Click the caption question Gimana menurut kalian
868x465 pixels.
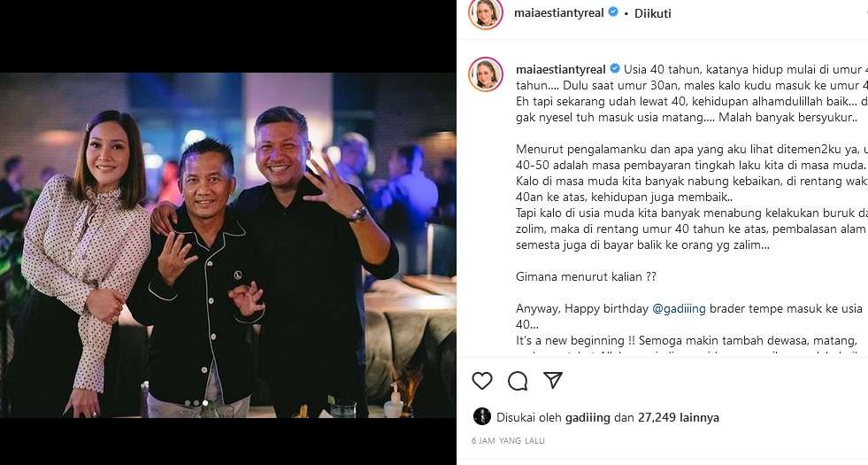coord(587,276)
